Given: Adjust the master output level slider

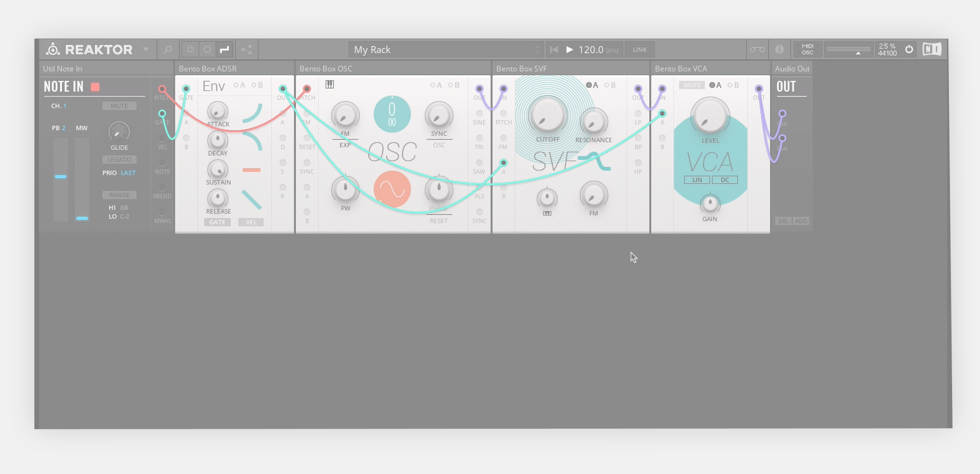Looking at the screenshot, I should click(848, 50).
